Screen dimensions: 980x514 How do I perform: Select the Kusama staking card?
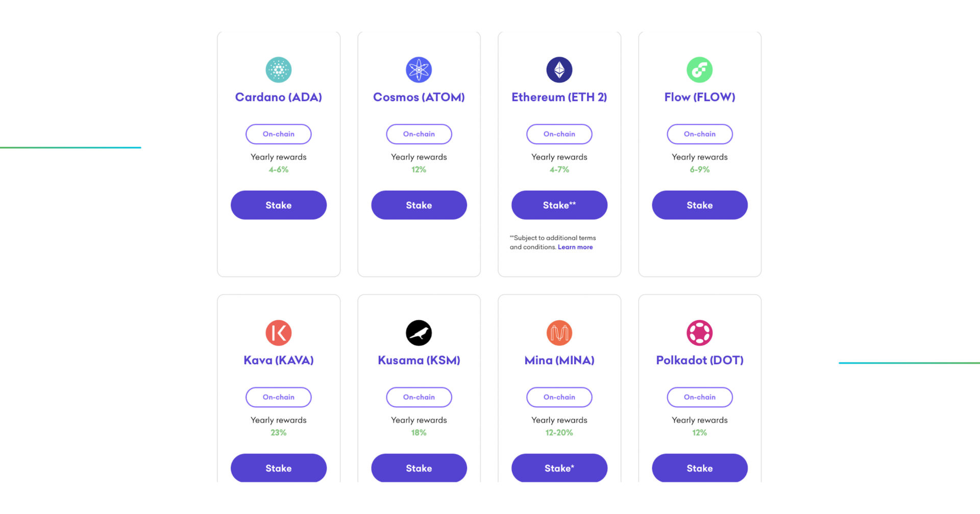pyautogui.click(x=419, y=388)
